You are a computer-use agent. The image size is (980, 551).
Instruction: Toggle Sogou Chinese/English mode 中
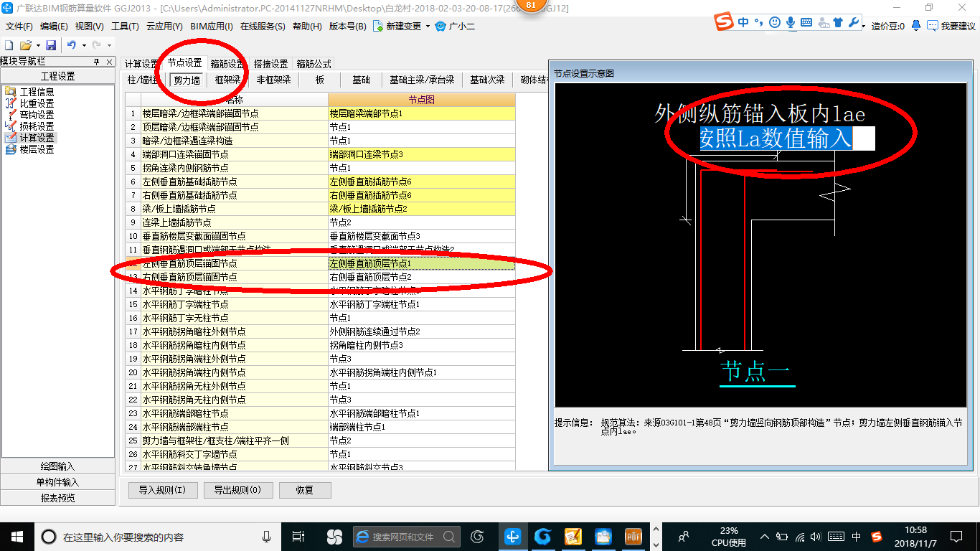[x=743, y=22]
